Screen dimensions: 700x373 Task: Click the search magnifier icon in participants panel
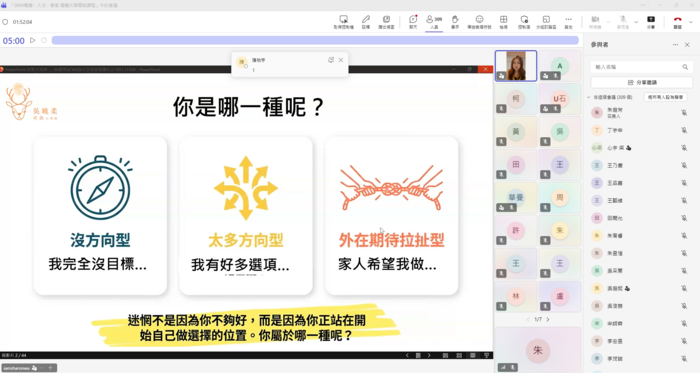[685, 67]
